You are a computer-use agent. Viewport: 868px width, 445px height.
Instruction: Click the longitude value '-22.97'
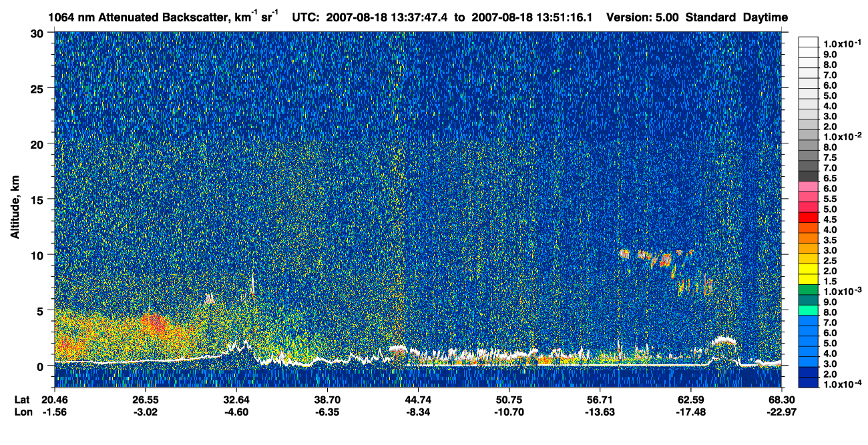coord(782,412)
